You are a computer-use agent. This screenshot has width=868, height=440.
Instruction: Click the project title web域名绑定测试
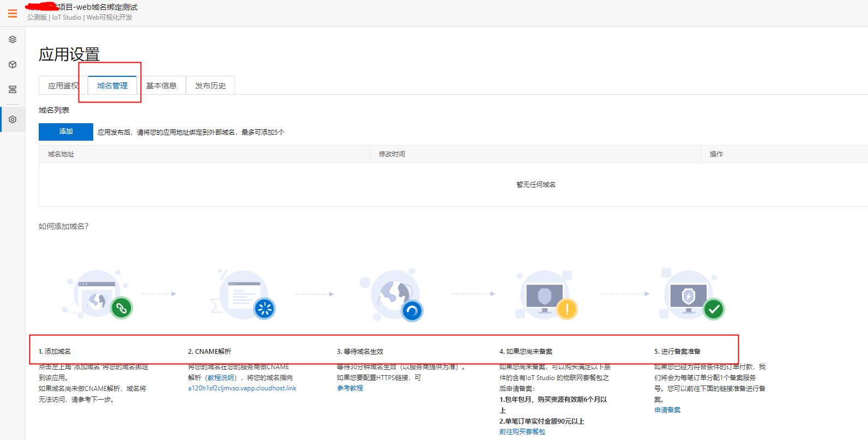[106, 7]
